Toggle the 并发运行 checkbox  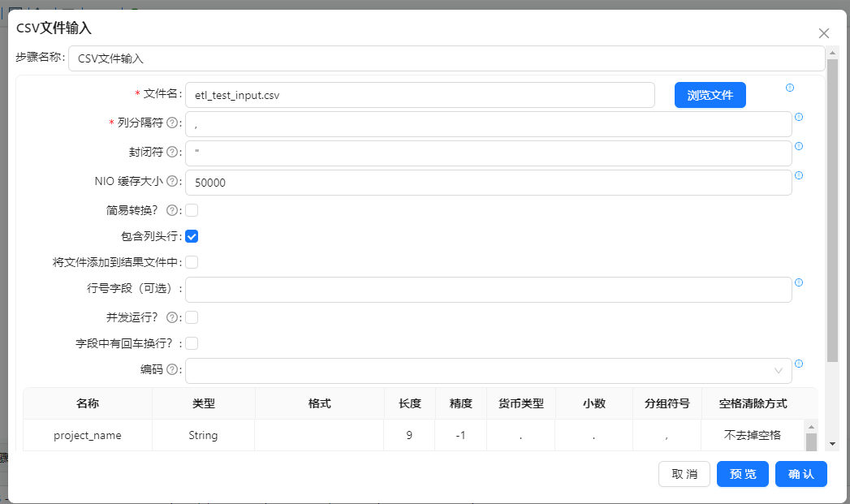point(192,317)
